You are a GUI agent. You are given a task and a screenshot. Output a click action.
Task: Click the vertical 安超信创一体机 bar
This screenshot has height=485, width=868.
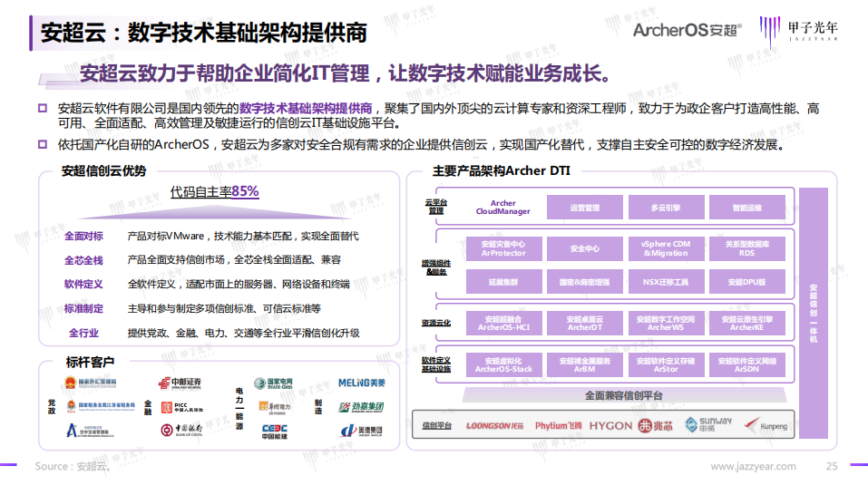(814, 313)
